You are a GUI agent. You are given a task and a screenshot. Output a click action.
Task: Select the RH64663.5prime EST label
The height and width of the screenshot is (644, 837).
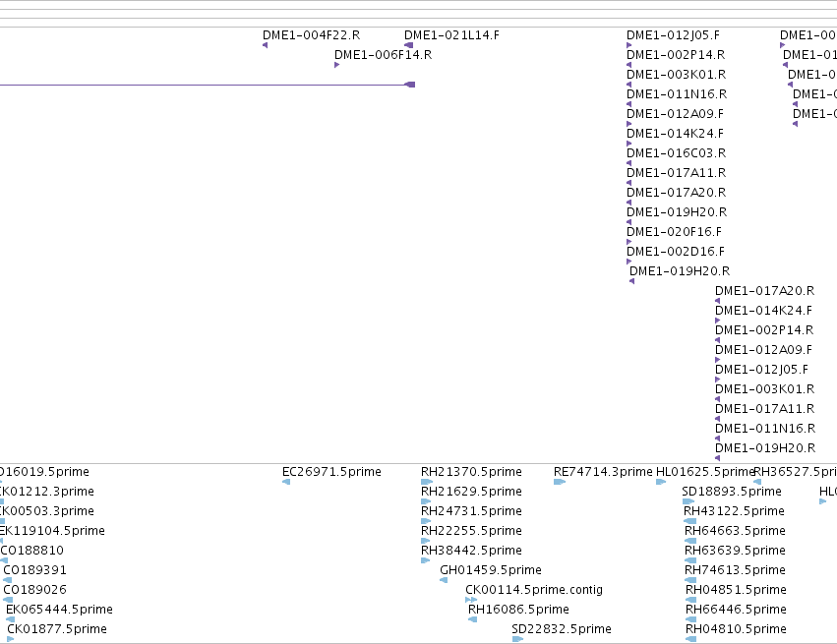(735, 531)
